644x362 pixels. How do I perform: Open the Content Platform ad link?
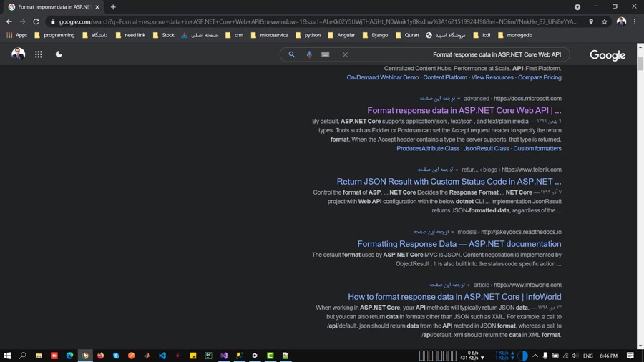(x=445, y=77)
